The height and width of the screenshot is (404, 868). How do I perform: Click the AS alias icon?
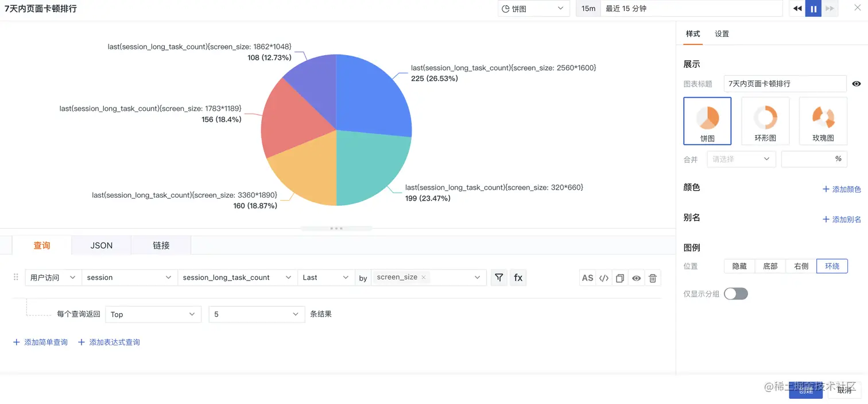point(587,278)
